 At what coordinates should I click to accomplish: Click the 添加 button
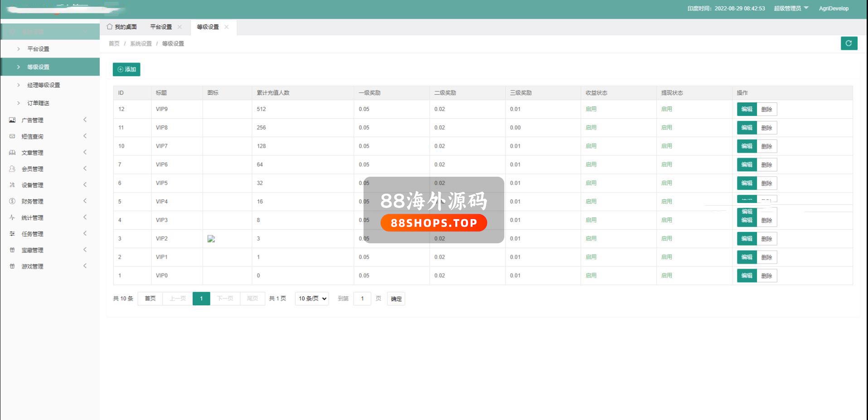(x=126, y=69)
